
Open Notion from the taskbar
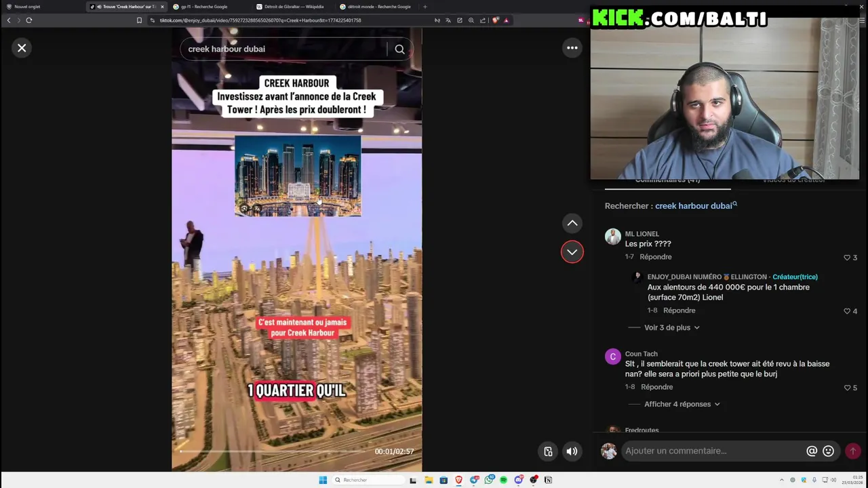click(548, 480)
